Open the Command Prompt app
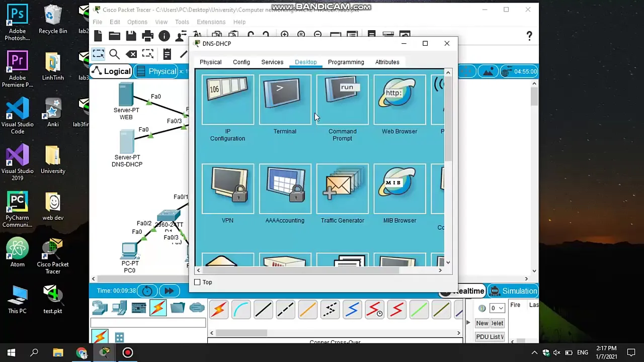Image resolution: width=644 pixels, height=362 pixels. [x=342, y=100]
